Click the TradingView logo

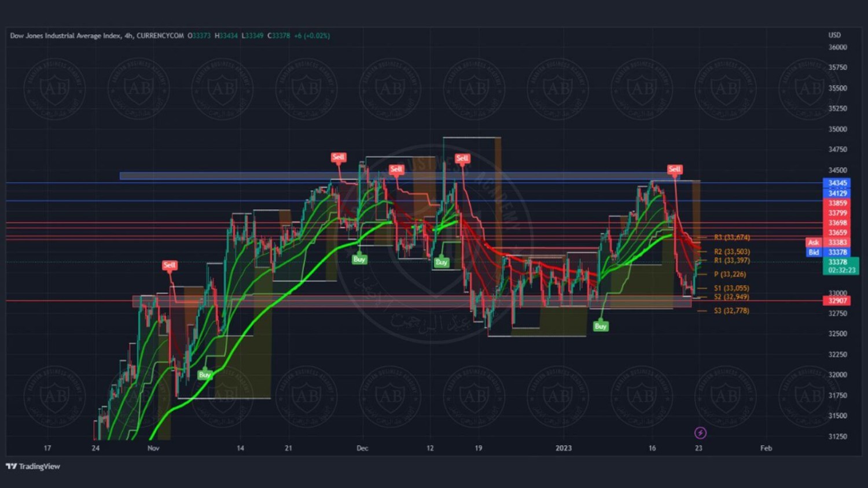pos(33,466)
